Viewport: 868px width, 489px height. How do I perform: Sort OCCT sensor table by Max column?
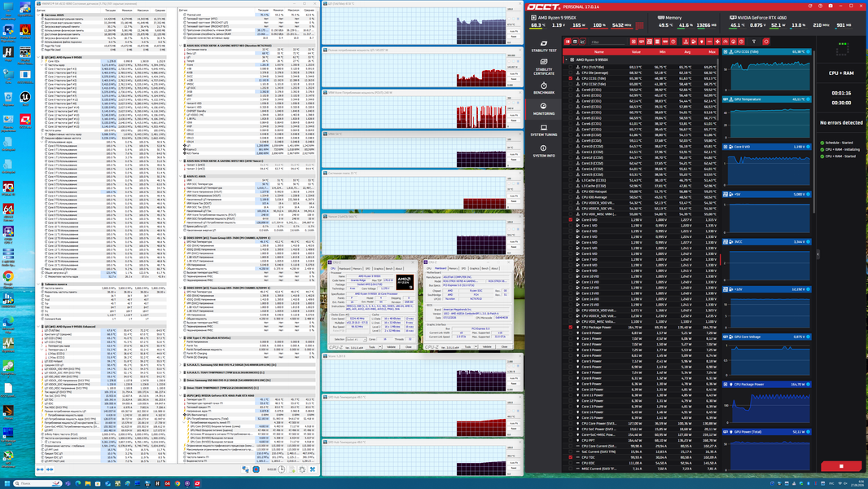(x=712, y=52)
